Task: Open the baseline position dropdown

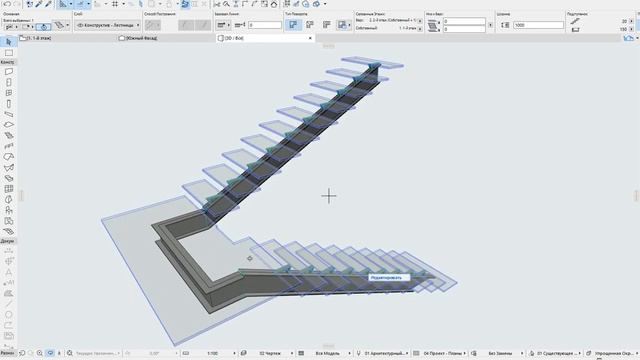Action: pyautogui.click(x=223, y=25)
